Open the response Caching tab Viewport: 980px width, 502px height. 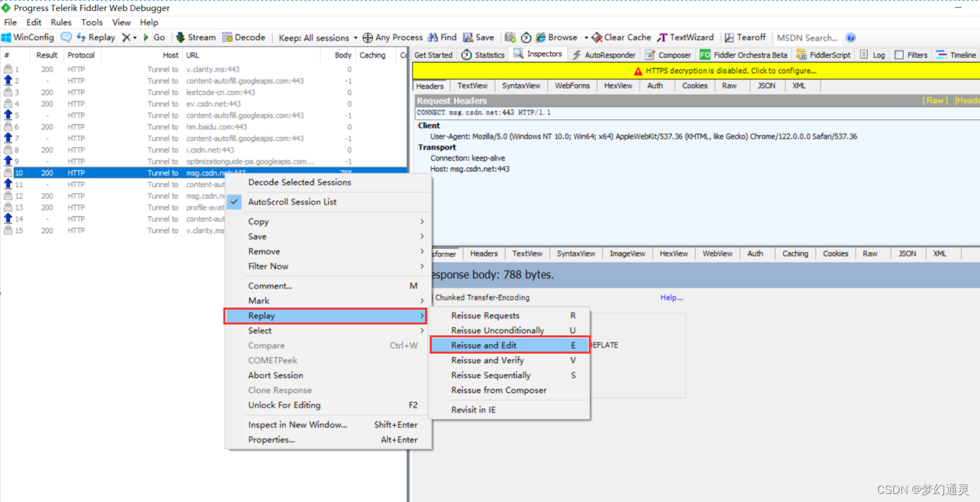click(795, 253)
